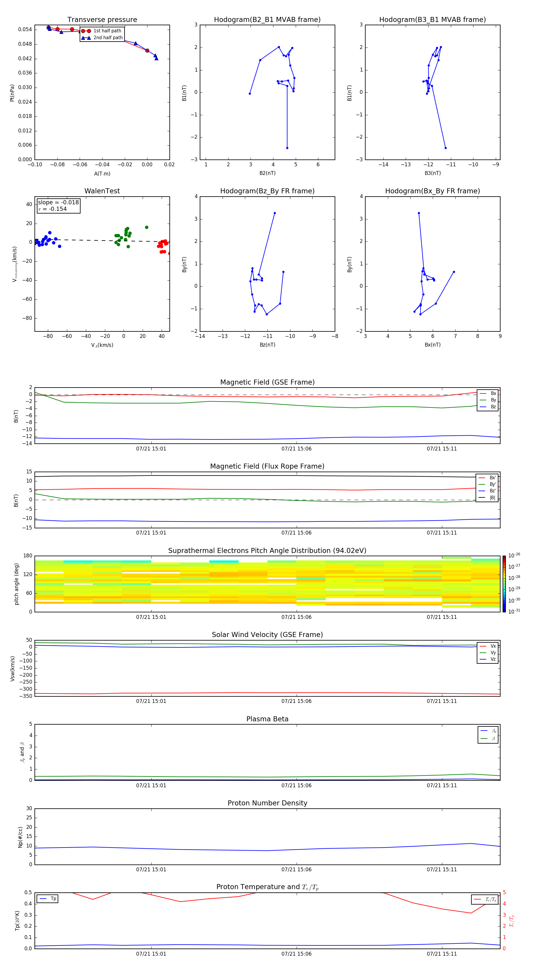Image resolution: width=535 pixels, height=980 pixels.
Task: Click the topmost point in Bz_By hodogram
Action: coord(275,213)
